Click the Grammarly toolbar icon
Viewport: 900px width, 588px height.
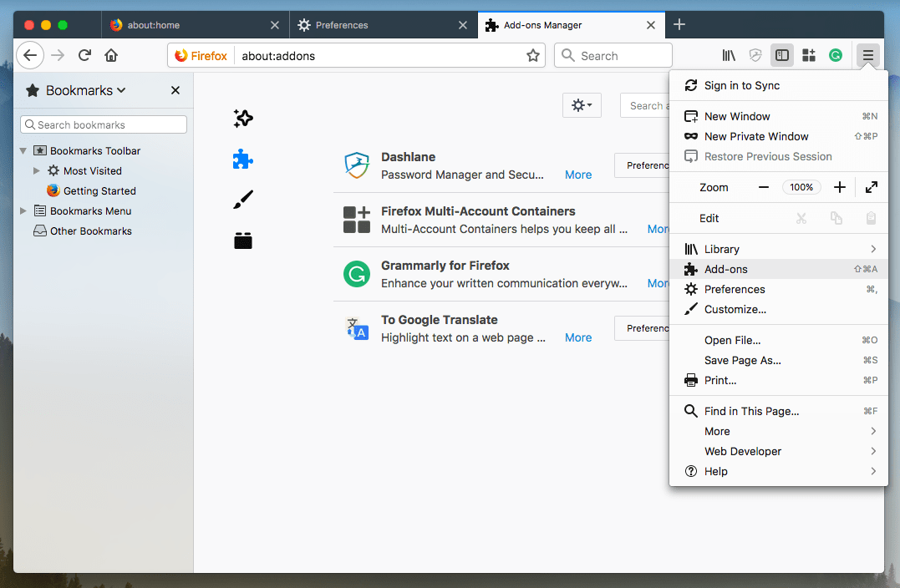coord(836,56)
